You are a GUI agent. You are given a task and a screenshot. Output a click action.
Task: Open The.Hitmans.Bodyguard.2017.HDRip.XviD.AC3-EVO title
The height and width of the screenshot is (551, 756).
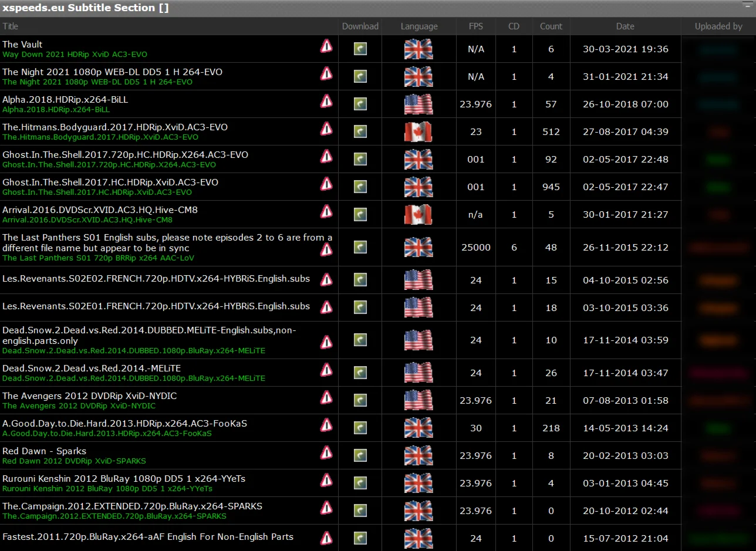pyautogui.click(x=115, y=127)
